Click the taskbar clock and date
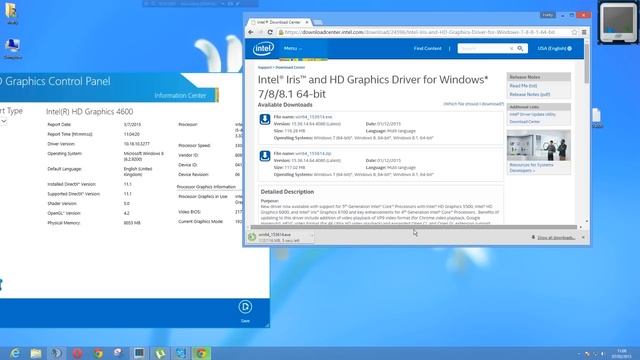 pos(621,353)
